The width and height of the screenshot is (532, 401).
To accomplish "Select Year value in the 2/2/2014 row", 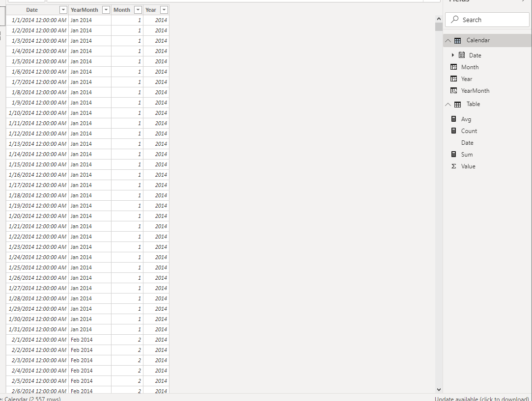I will [156, 350].
